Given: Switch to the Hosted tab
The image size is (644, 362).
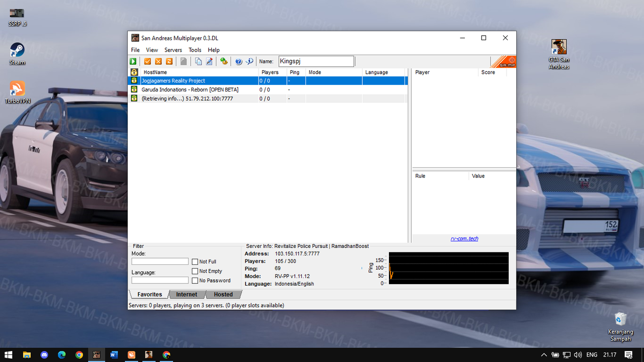Looking at the screenshot, I should point(223,295).
